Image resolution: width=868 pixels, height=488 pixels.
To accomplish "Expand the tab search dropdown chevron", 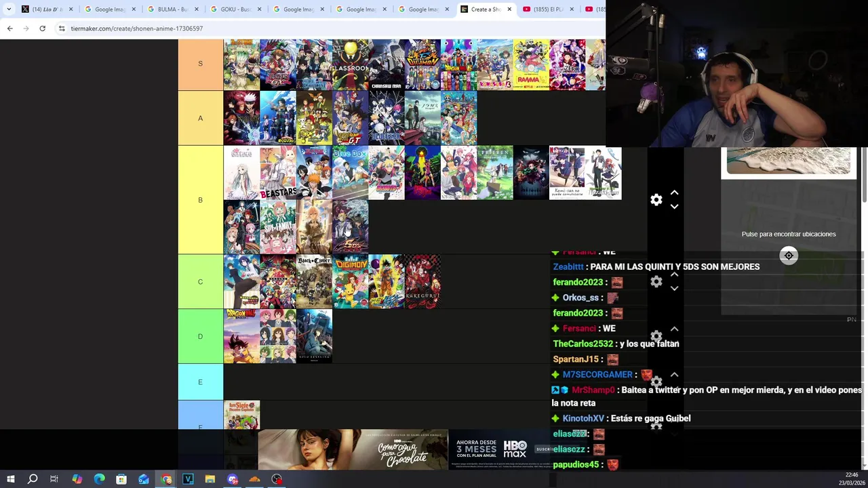I will coord(9,9).
